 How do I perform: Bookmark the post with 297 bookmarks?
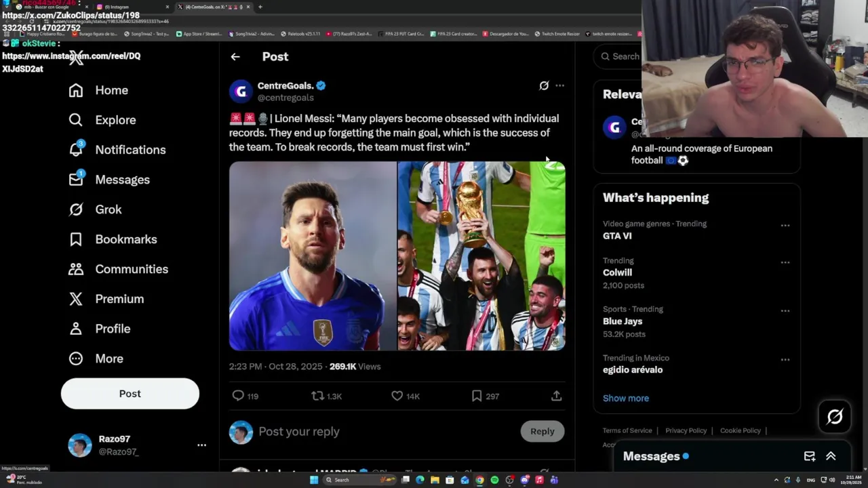point(477,396)
